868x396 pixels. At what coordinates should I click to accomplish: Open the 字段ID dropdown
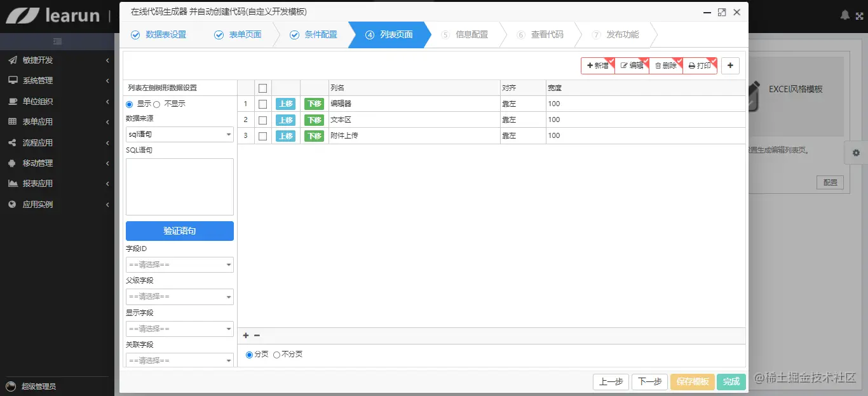pos(179,264)
